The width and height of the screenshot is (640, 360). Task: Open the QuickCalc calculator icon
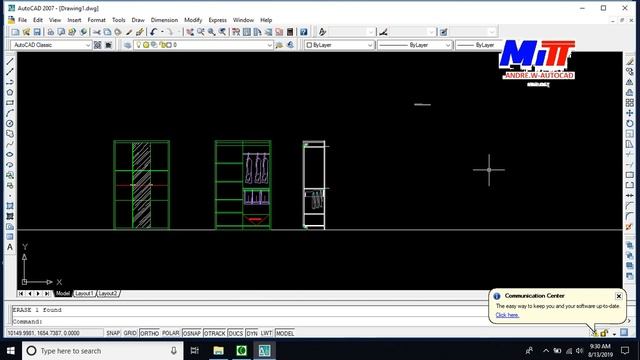coord(290,32)
